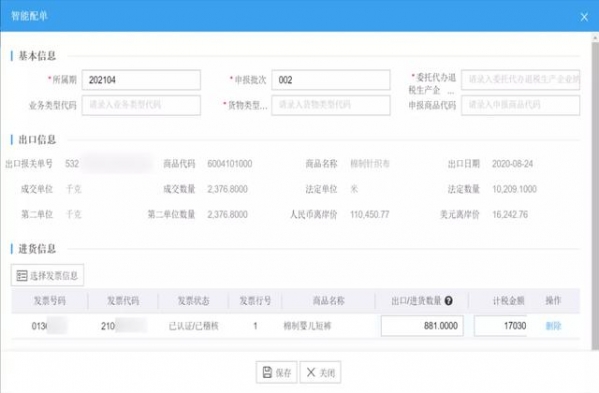This screenshot has width=599, height=393.
Task: Click the save disk icon on 保存
Action: [x=267, y=372]
